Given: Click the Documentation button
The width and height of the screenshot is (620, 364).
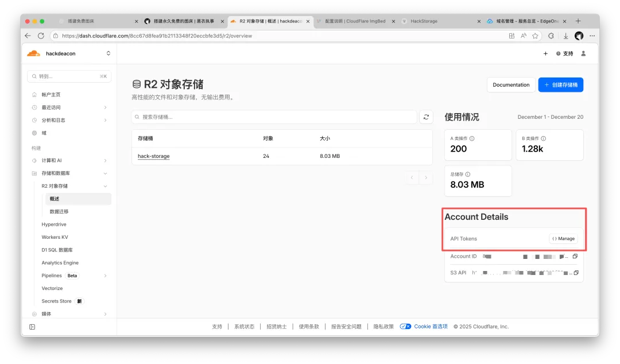Looking at the screenshot, I should (511, 84).
